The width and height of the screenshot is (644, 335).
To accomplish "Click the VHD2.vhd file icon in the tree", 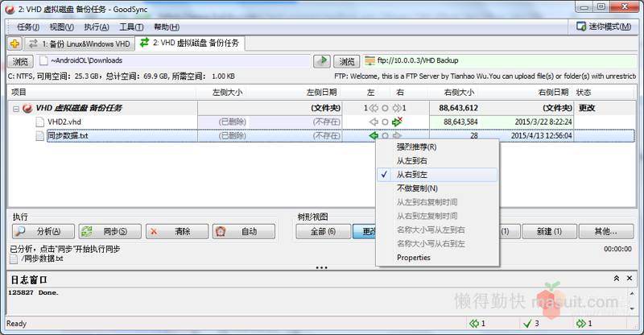I will [x=39, y=122].
